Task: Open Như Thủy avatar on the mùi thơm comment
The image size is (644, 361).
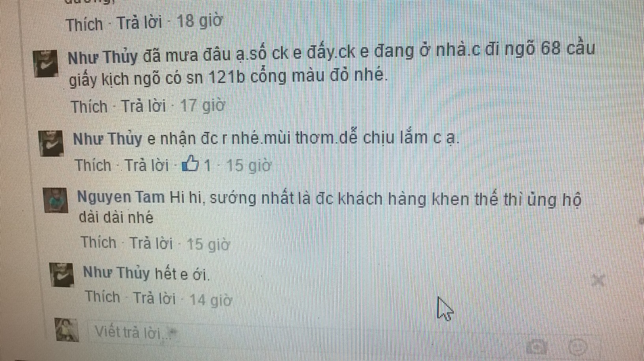Action: coord(51,143)
